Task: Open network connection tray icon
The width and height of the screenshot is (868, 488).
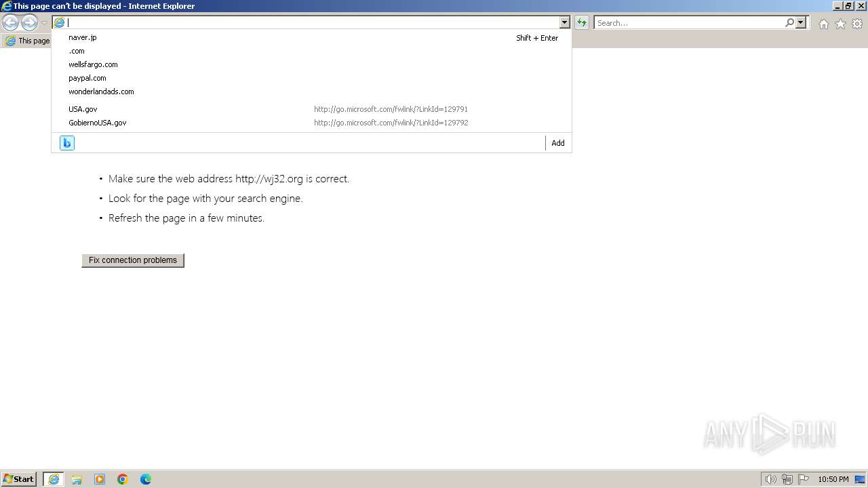Action: [x=787, y=479]
